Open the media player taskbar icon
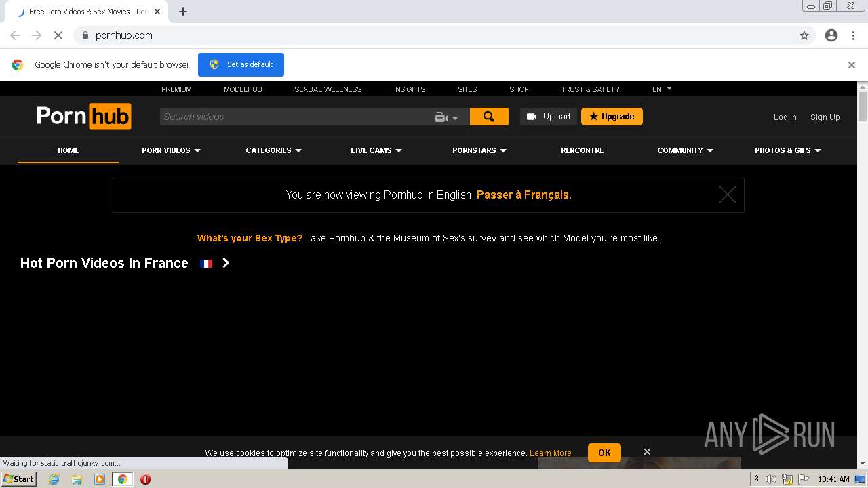Image resolution: width=868 pixels, height=488 pixels. 100,479
